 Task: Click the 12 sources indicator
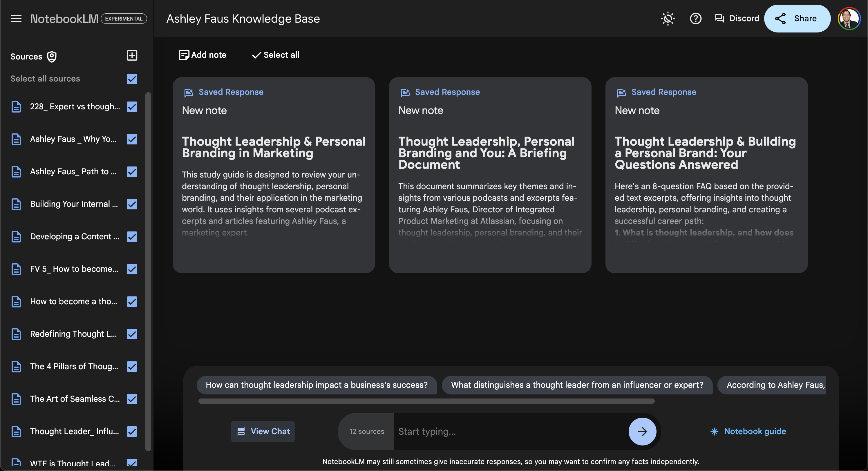tap(367, 432)
